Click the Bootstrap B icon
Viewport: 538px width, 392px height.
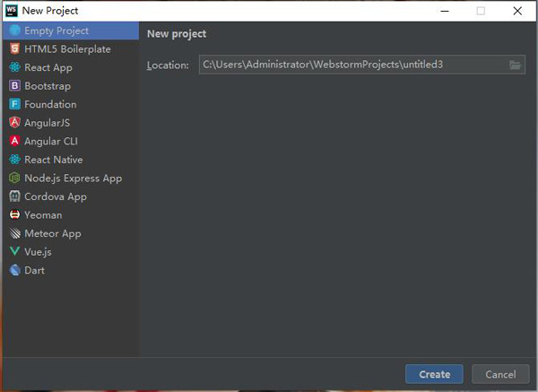(14, 86)
